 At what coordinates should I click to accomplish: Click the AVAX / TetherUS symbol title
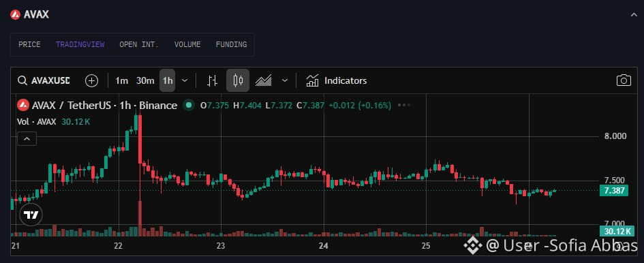pos(72,106)
